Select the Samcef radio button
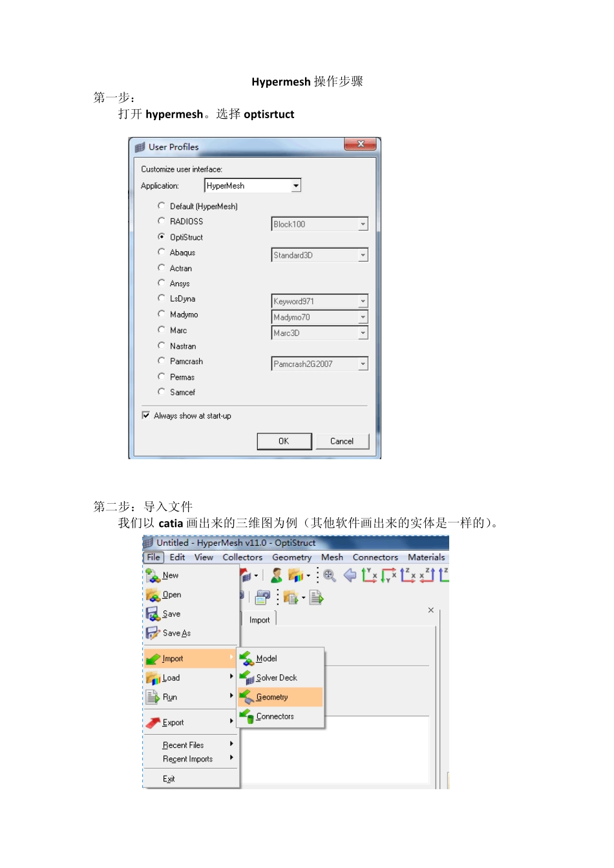614x868 pixels. (162, 391)
